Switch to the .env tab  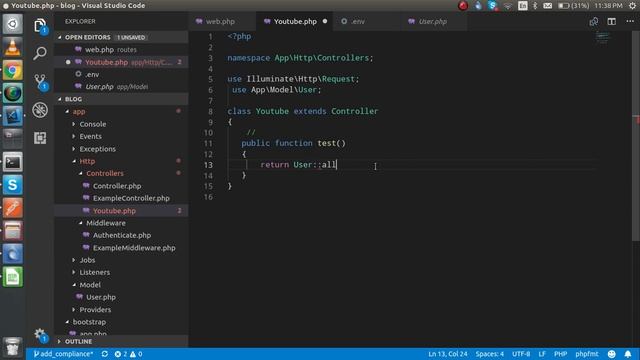[x=367, y=21]
